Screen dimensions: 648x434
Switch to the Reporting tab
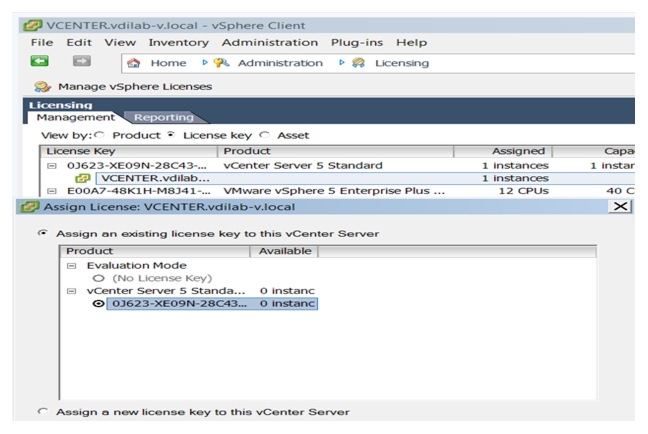[164, 117]
